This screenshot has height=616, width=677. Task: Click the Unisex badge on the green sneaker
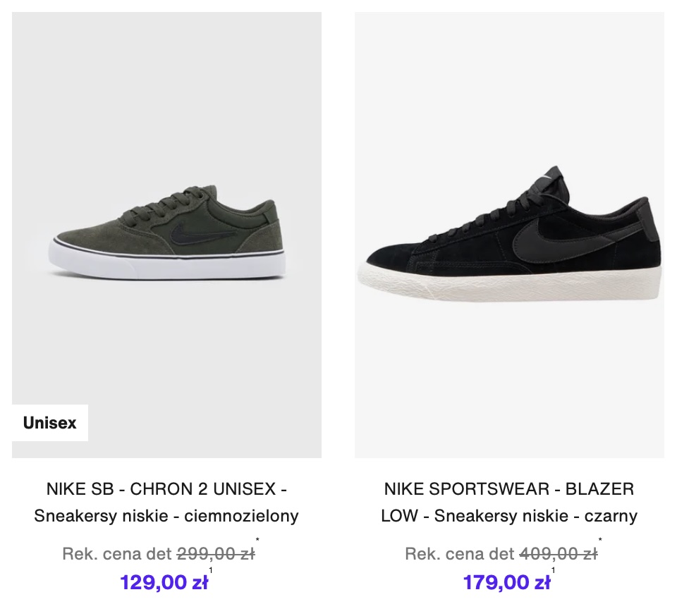[49, 423]
